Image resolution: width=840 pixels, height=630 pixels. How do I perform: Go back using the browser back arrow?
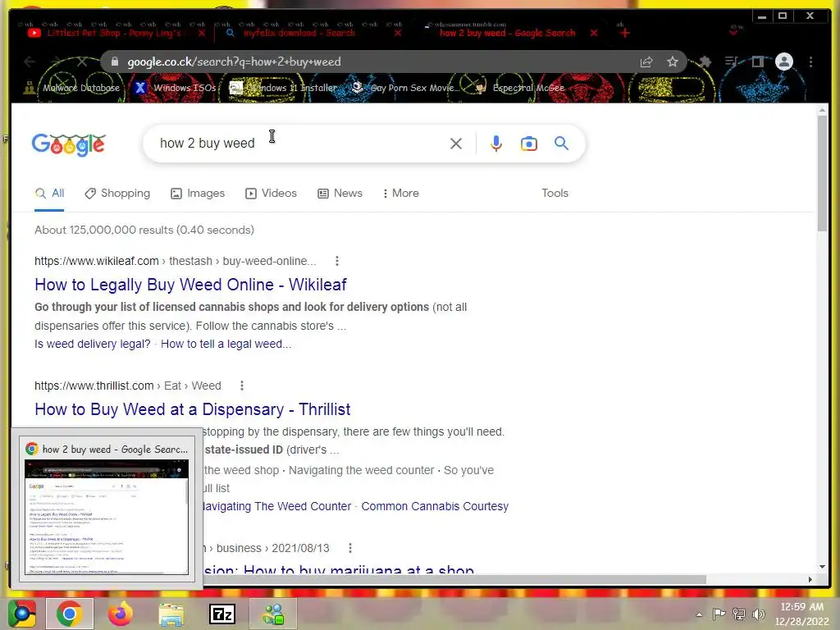tap(30, 62)
